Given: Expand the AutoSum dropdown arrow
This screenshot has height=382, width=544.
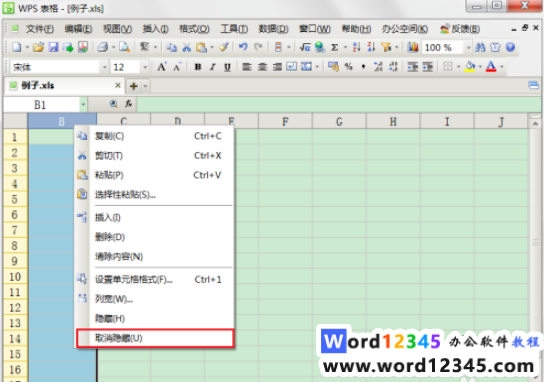Looking at the screenshot, I should [x=345, y=47].
